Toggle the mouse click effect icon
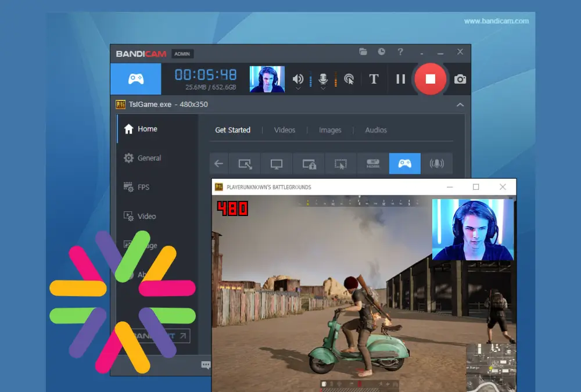The height and width of the screenshot is (392, 581). (349, 79)
